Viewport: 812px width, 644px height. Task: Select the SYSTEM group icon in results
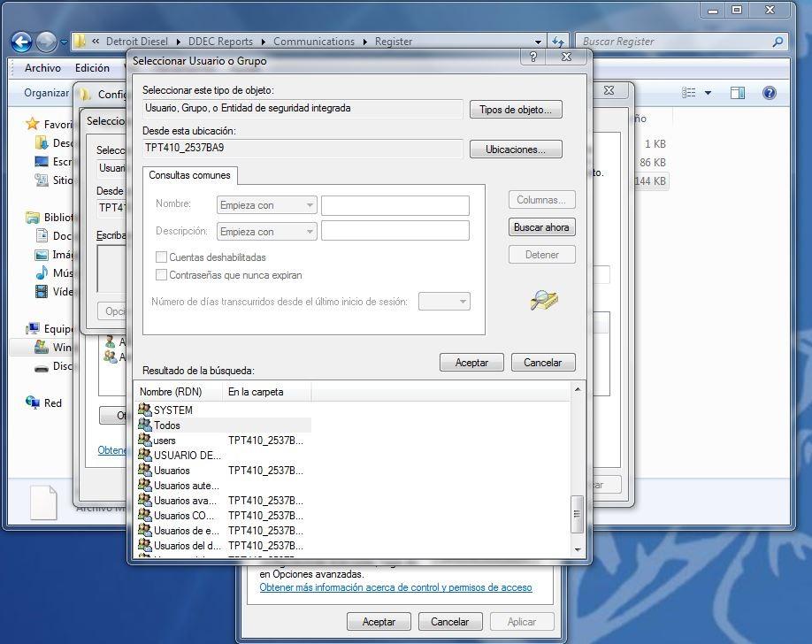coord(144,410)
